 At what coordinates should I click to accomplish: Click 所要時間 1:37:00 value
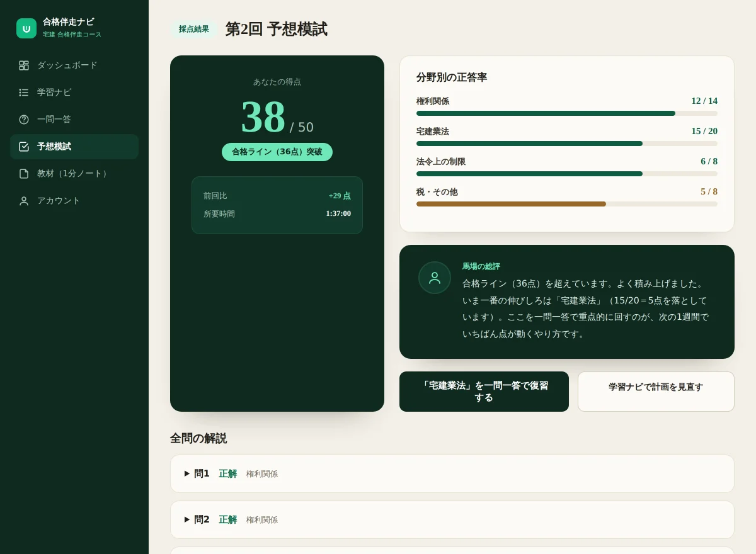pyautogui.click(x=338, y=213)
